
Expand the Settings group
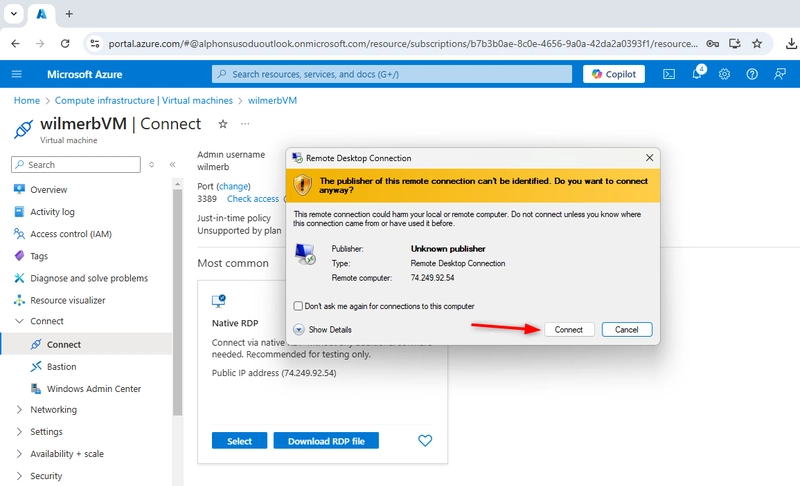coord(19,431)
